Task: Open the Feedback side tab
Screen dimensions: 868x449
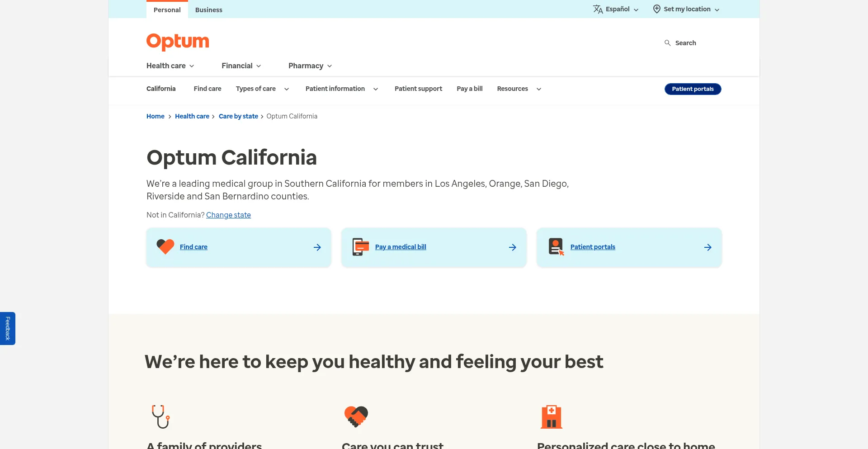Action: coord(8,328)
